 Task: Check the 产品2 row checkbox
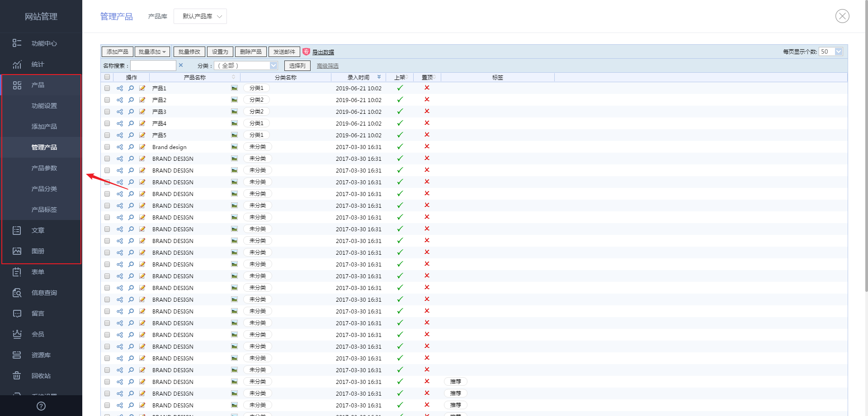click(x=107, y=100)
